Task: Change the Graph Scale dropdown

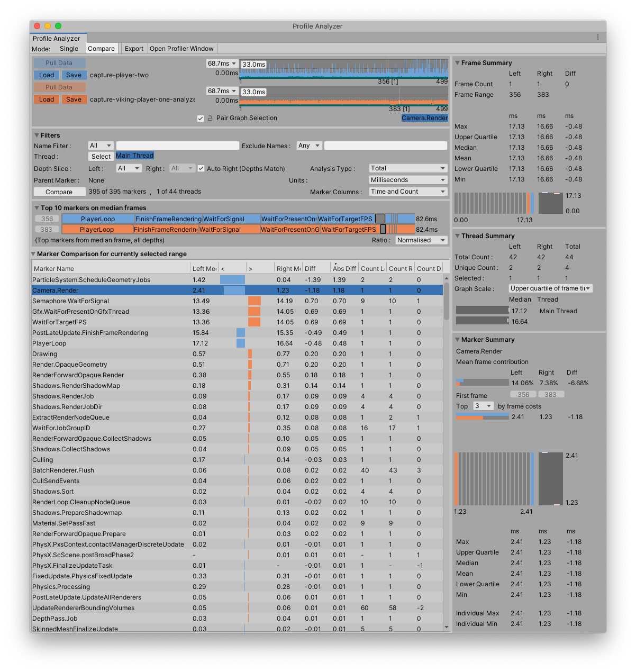Action: pyautogui.click(x=550, y=288)
